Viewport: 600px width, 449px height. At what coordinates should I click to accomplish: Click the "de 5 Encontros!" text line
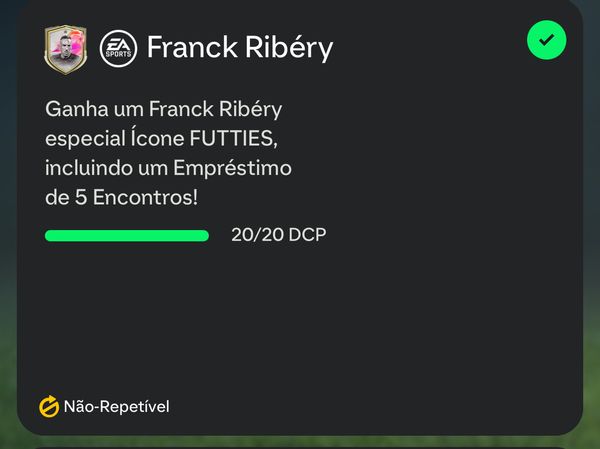pyautogui.click(x=122, y=198)
